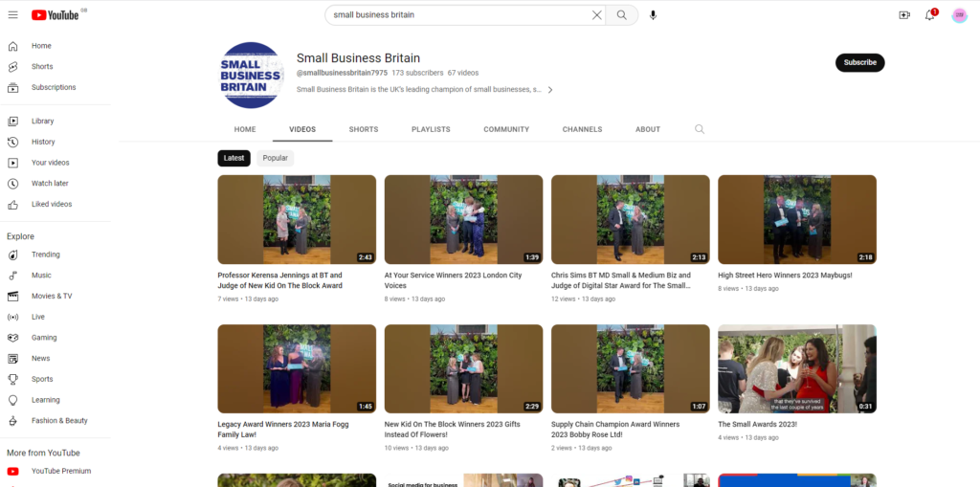Start voice search with the microphone
Screen dimensions: 980x487
point(653,15)
